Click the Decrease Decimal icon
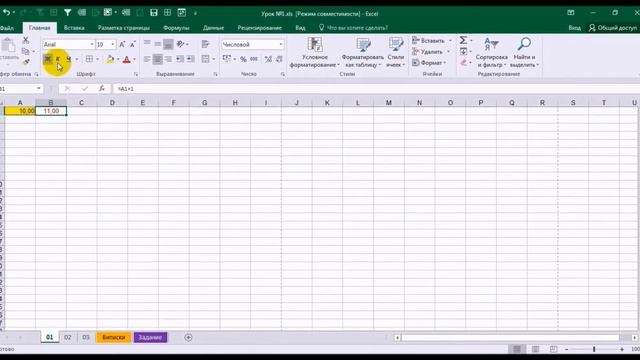The image size is (640, 360). tap(279, 59)
